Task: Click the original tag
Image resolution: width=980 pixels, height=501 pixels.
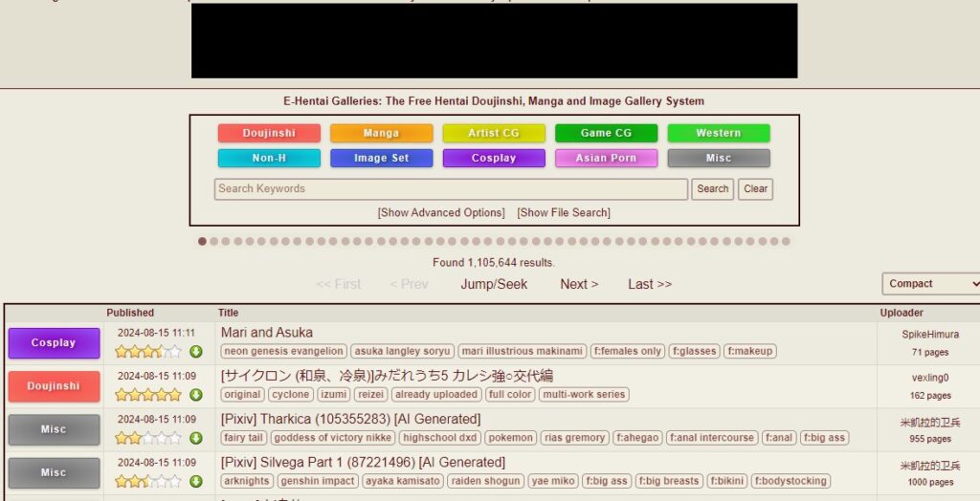Action: (x=242, y=395)
